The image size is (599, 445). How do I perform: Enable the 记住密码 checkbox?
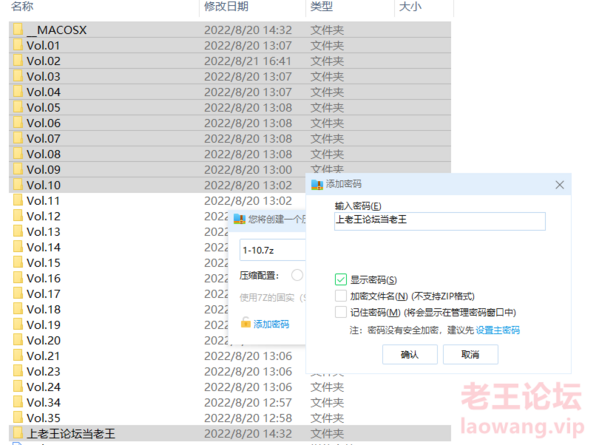coord(341,312)
